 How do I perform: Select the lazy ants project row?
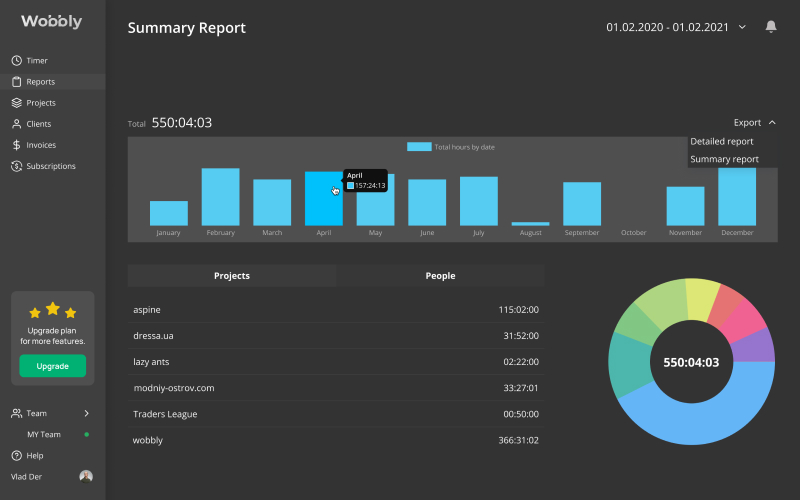[x=336, y=362]
